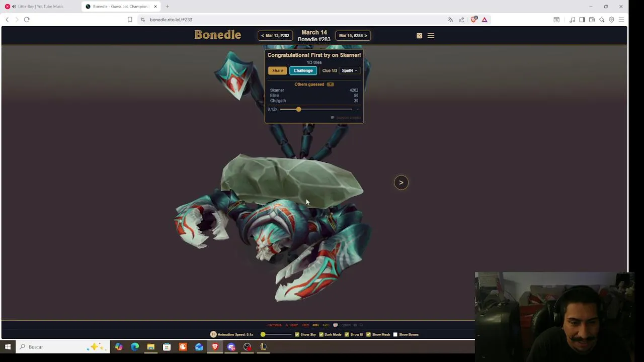Open the Bonedle hamburger menu
The height and width of the screenshot is (362, 644).
[431, 36]
